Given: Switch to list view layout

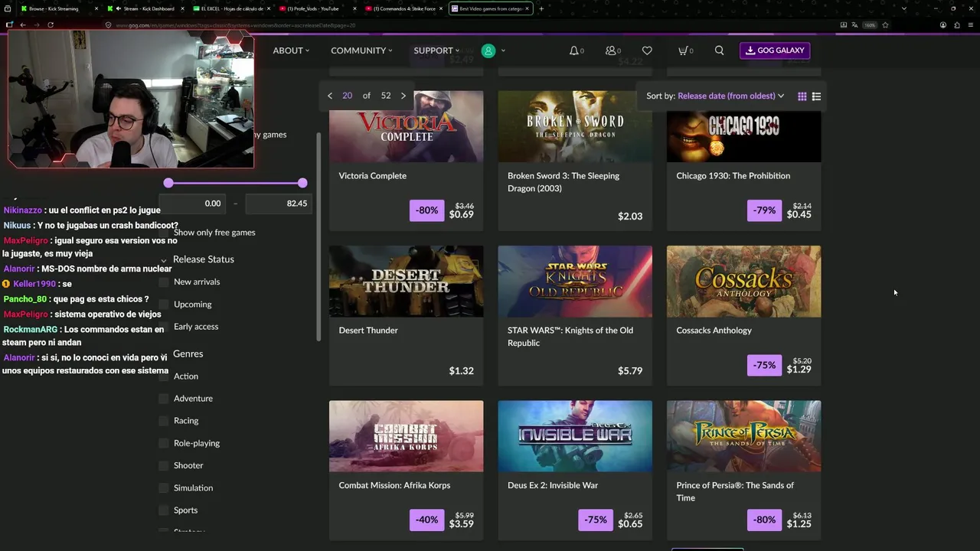Looking at the screenshot, I should click(x=816, y=96).
